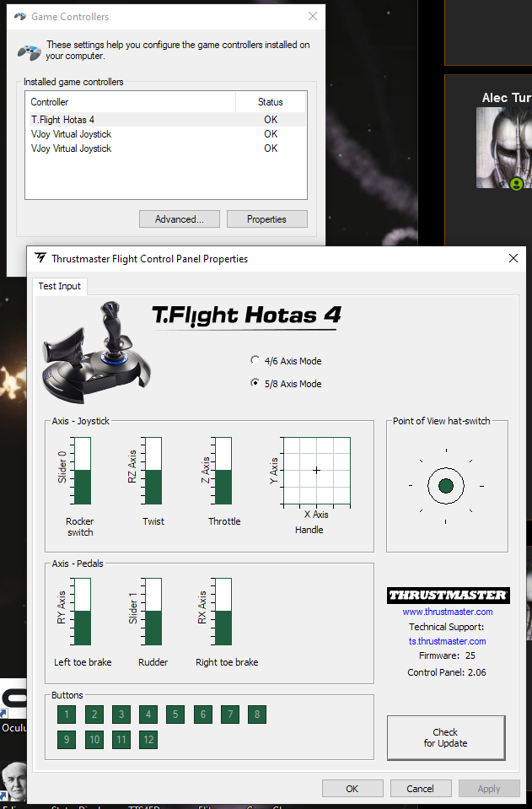Select the first VJoy Virtual Joystick row
Image resolution: width=532 pixels, height=809 pixels.
tap(166, 134)
